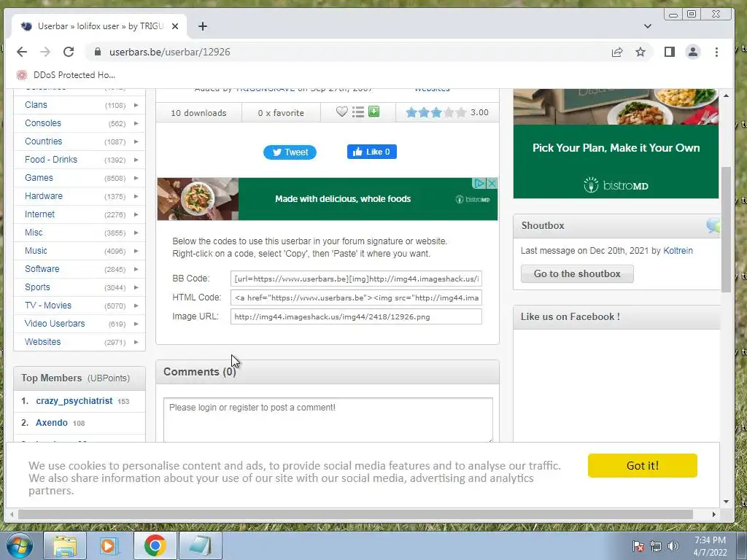Open the Countries category
The width and height of the screenshot is (747, 560).
(43, 141)
